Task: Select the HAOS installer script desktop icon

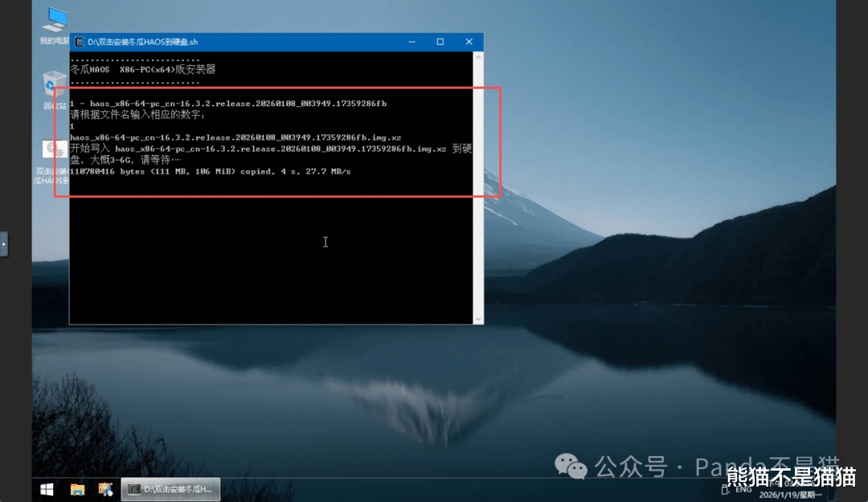Action: [x=54, y=161]
